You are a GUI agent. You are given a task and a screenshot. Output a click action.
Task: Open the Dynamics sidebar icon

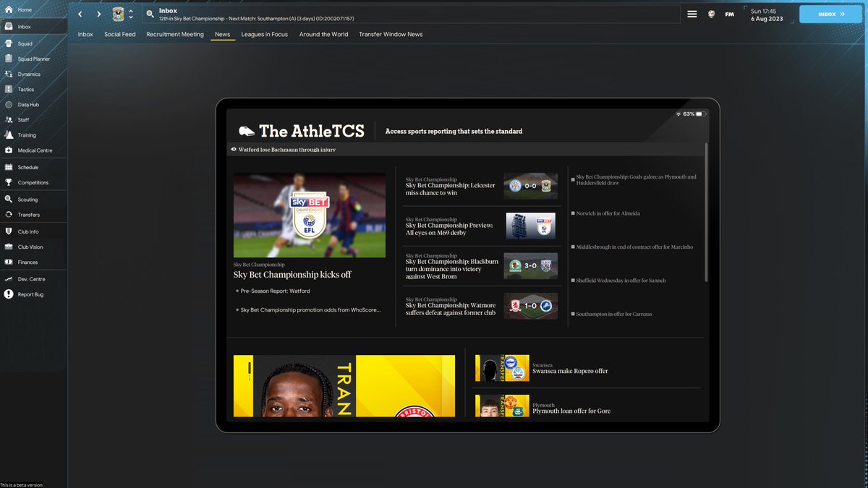click(9, 74)
